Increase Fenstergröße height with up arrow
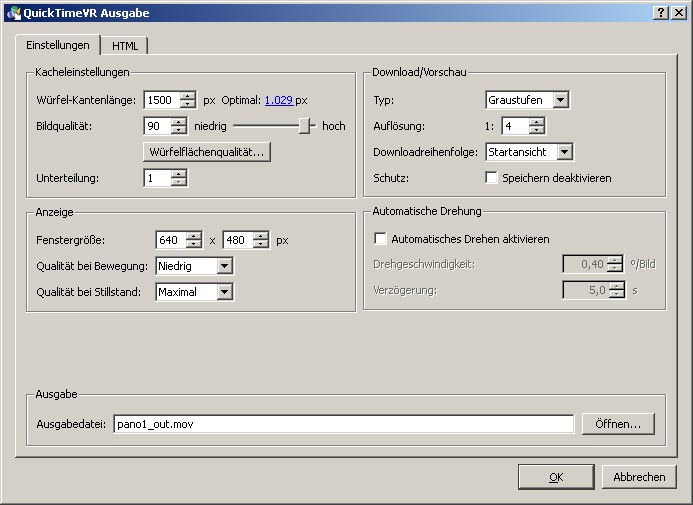Image resolution: width=693 pixels, height=505 pixels. pos(261,236)
